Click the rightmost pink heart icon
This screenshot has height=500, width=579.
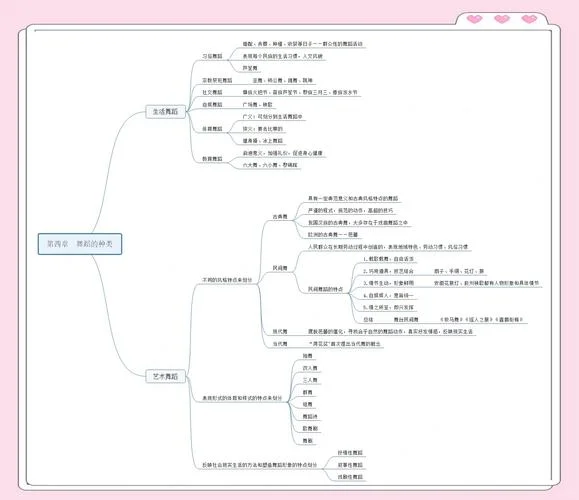(x=529, y=18)
